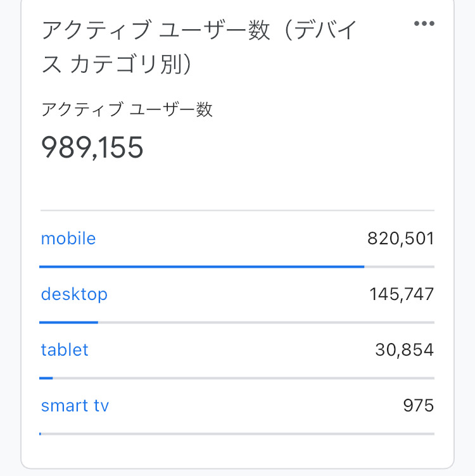
Task: Click the アクティブ ユーザー数 metric label above the total
Action: [x=127, y=110]
